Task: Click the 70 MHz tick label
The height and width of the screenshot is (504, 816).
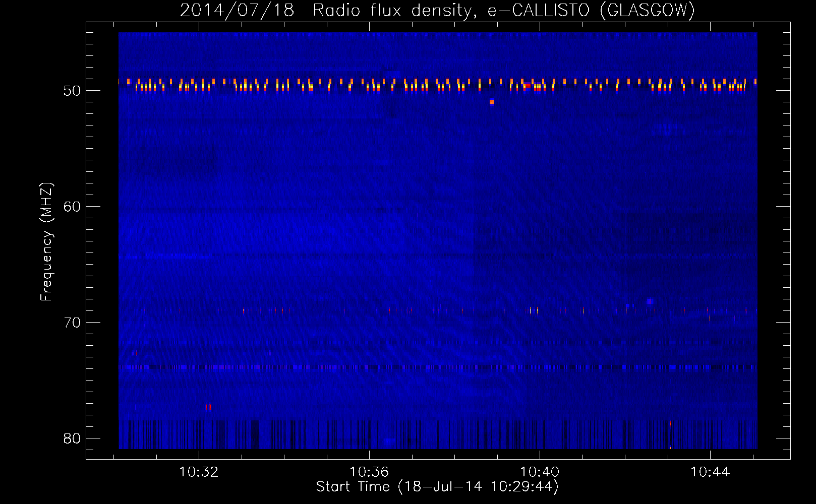Action: point(72,323)
